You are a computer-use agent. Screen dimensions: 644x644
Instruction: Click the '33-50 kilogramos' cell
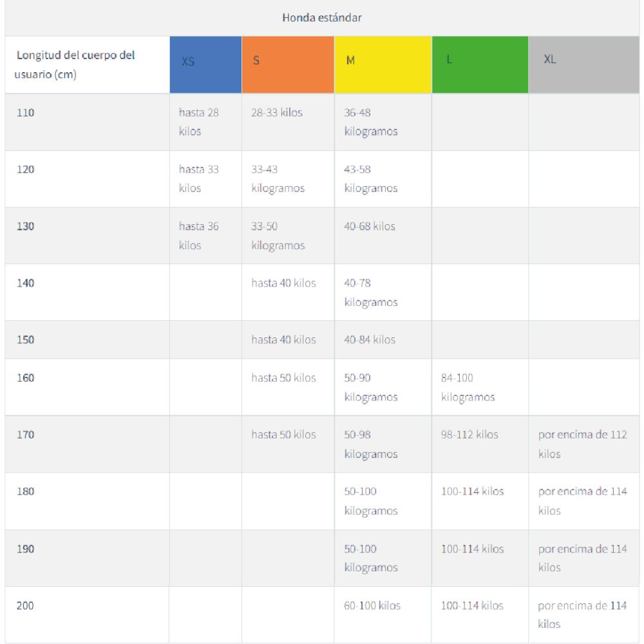[x=278, y=236]
